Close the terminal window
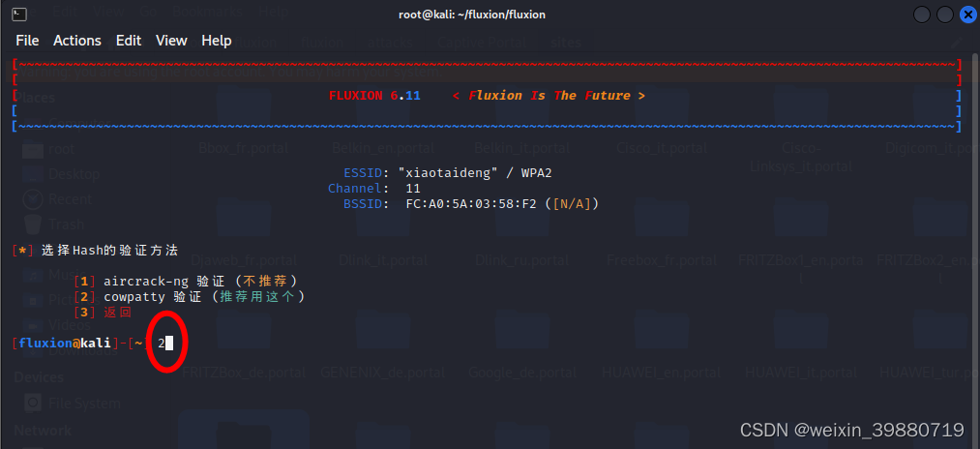980x449 pixels. (967, 15)
